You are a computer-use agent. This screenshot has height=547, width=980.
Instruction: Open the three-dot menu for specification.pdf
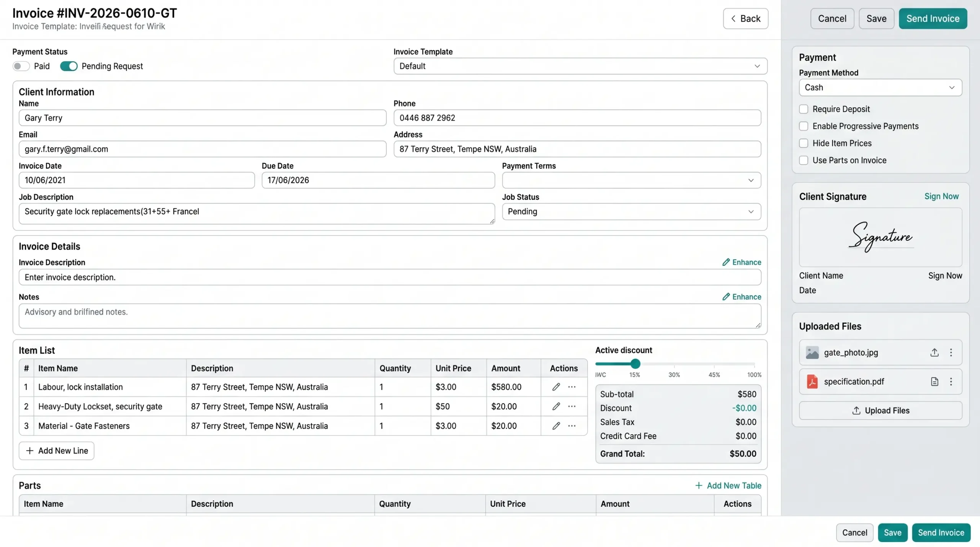[x=951, y=382]
